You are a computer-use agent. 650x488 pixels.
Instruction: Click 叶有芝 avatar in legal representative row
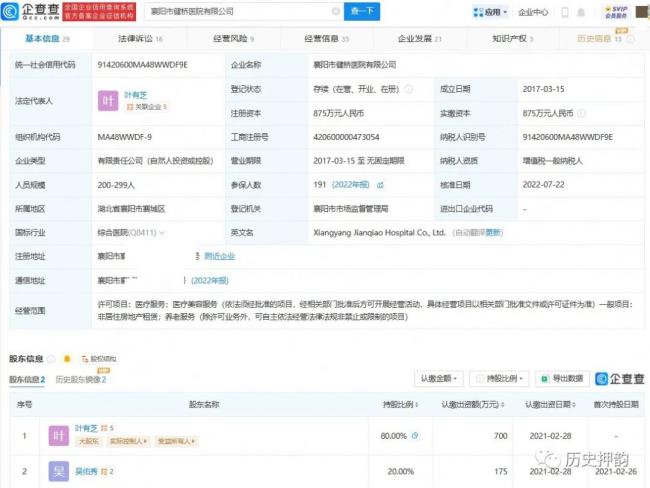[x=110, y=101]
